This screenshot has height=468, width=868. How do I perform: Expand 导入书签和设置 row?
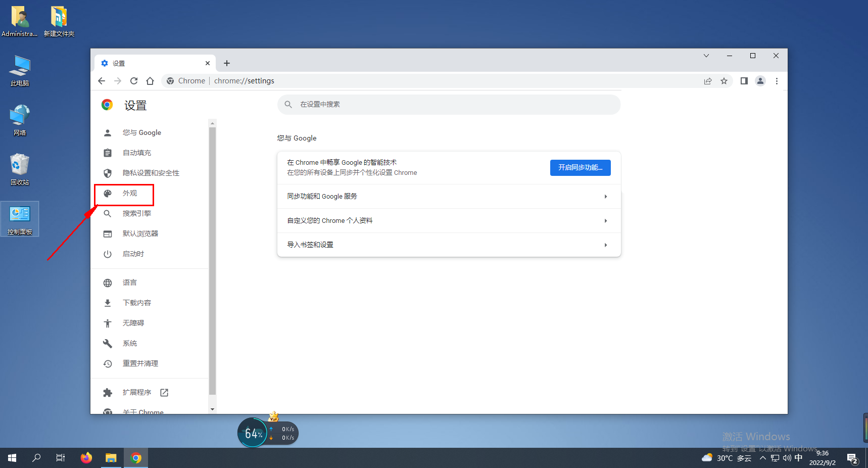[x=449, y=245]
